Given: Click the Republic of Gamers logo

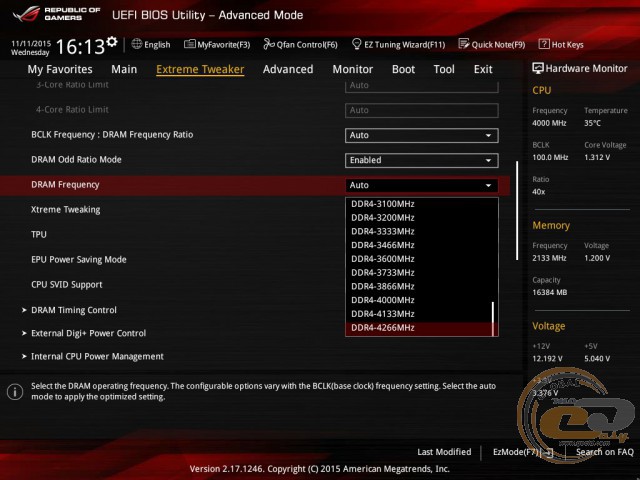Looking at the screenshot, I should tap(56, 13).
